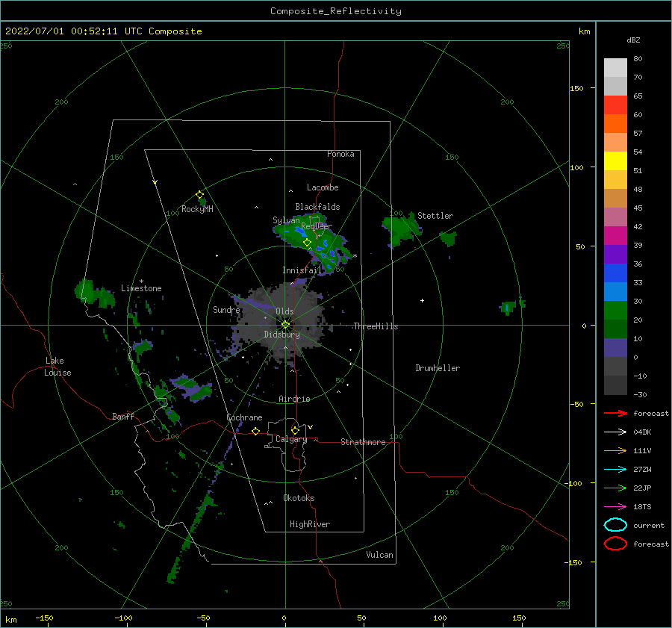Click the Sundre town label
This screenshot has width=672, height=628.
pyautogui.click(x=226, y=310)
